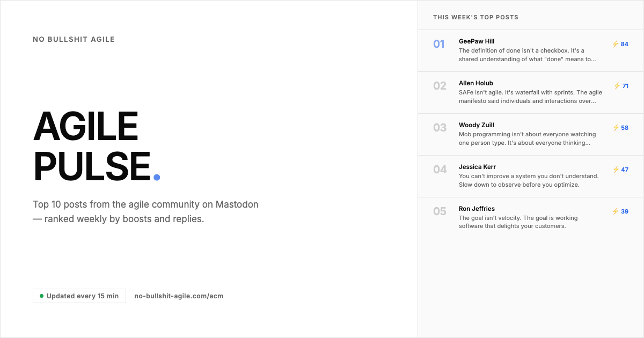Click the rank number 05
644x338 pixels.
click(x=439, y=211)
